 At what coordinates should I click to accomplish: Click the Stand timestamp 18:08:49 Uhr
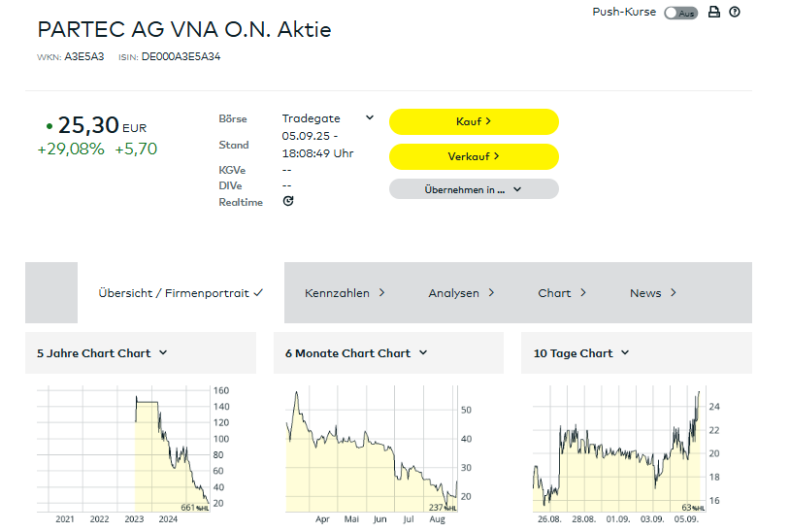(x=317, y=153)
